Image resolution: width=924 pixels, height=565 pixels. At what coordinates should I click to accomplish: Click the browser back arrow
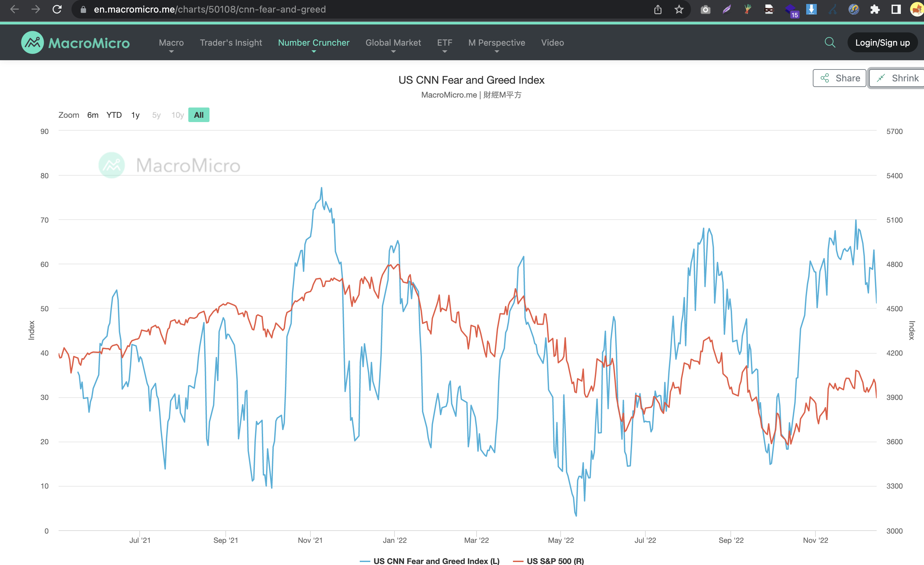pyautogui.click(x=14, y=9)
